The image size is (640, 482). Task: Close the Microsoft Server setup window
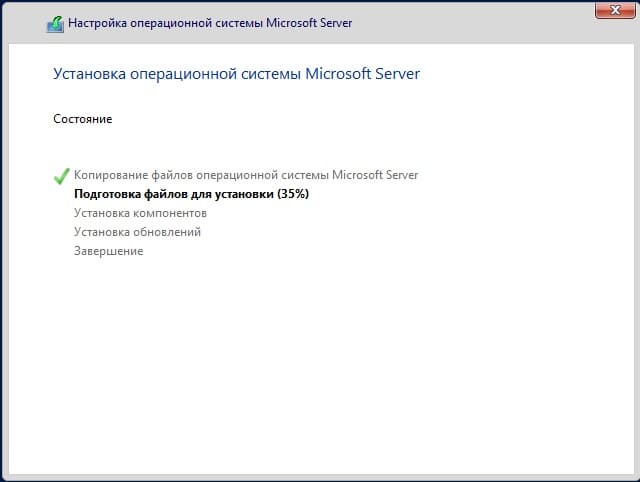(615, 10)
